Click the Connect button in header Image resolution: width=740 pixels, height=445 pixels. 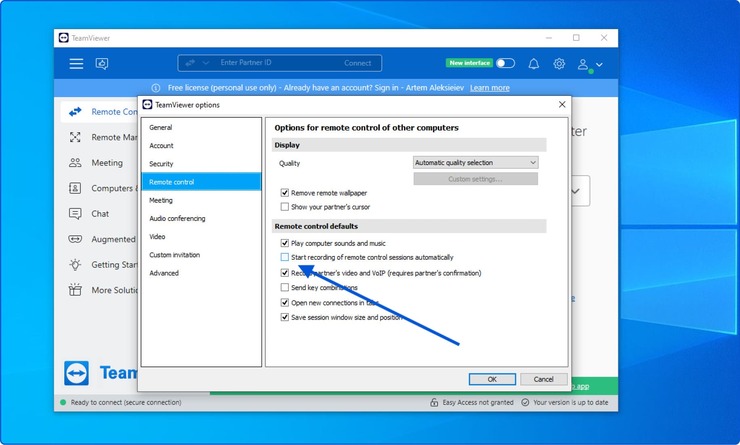click(357, 63)
